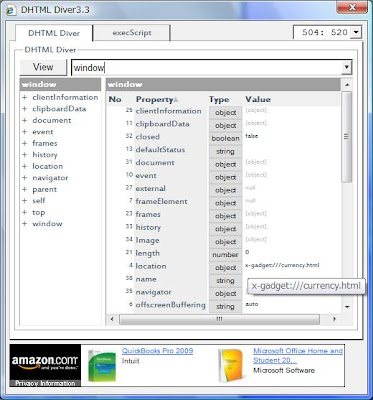The width and height of the screenshot is (373, 400).
Task: Click the boolean type cell for closed
Action: (x=225, y=138)
